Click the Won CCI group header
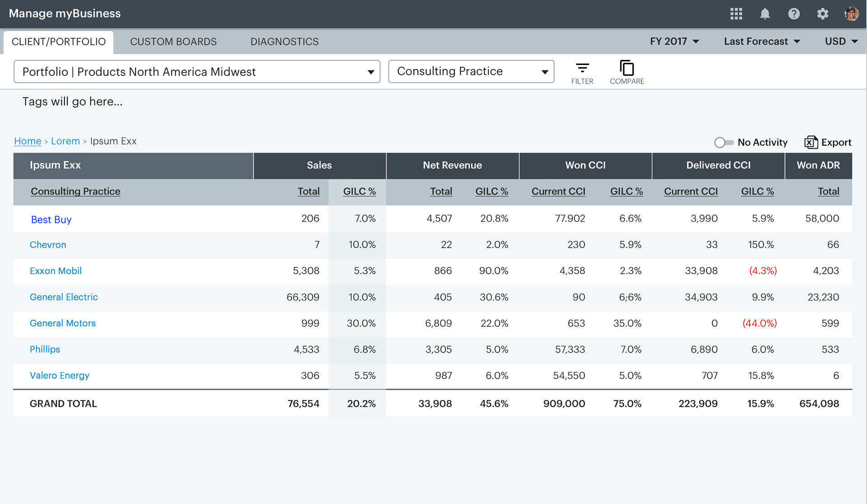The height and width of the screenshot is (504, 867). 585,165
